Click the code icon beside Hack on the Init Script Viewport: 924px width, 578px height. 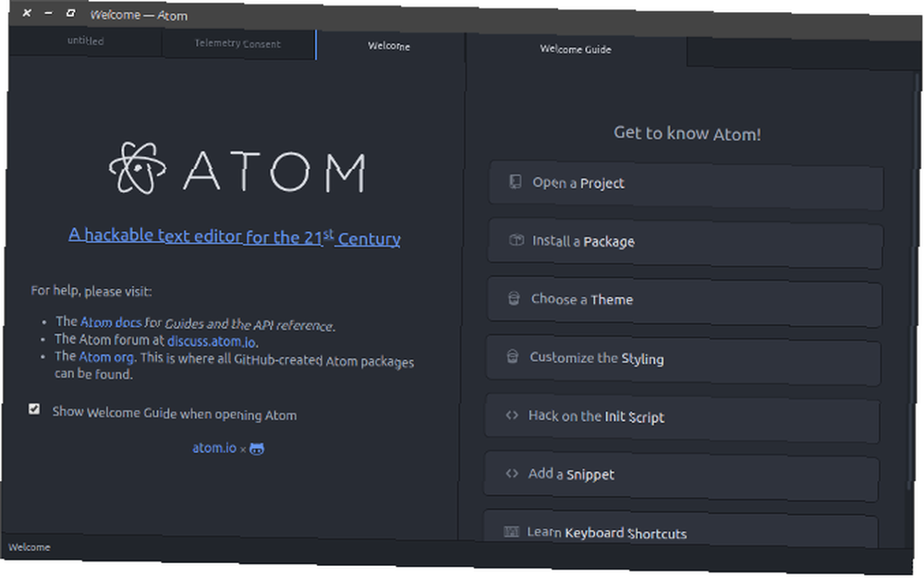click(512, 415)
